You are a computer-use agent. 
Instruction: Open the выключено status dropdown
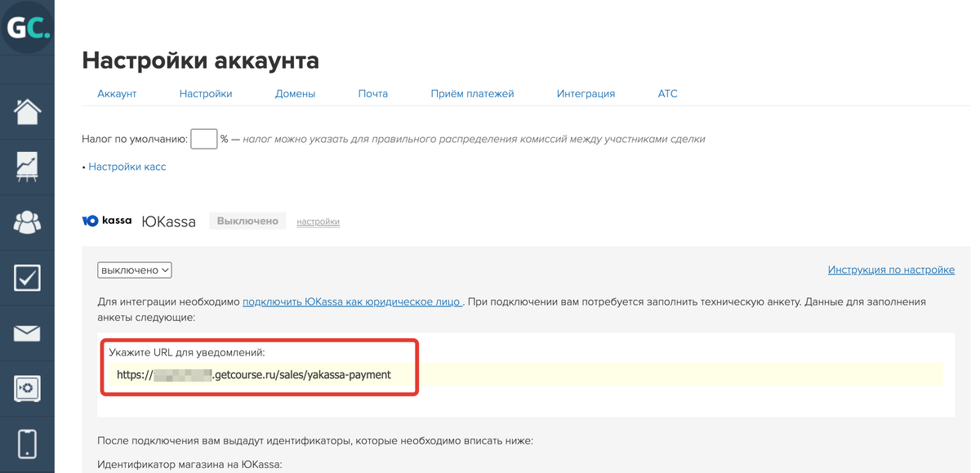pos(134,270)
